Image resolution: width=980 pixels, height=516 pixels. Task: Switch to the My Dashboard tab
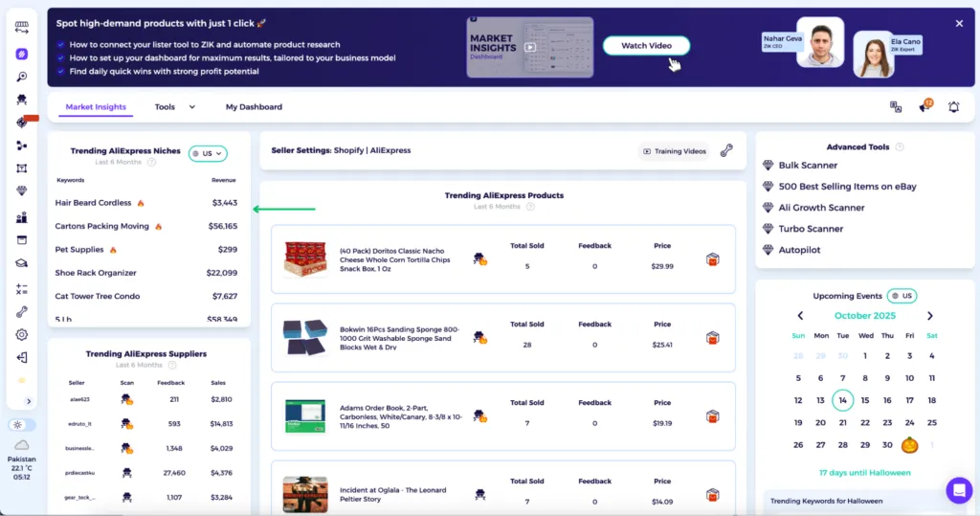tap(254, 107)
